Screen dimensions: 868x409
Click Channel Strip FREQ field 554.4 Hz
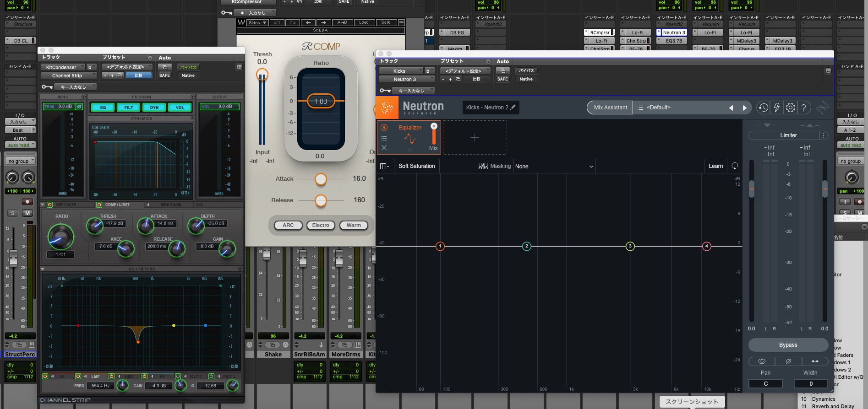click(x=100, y=386)
